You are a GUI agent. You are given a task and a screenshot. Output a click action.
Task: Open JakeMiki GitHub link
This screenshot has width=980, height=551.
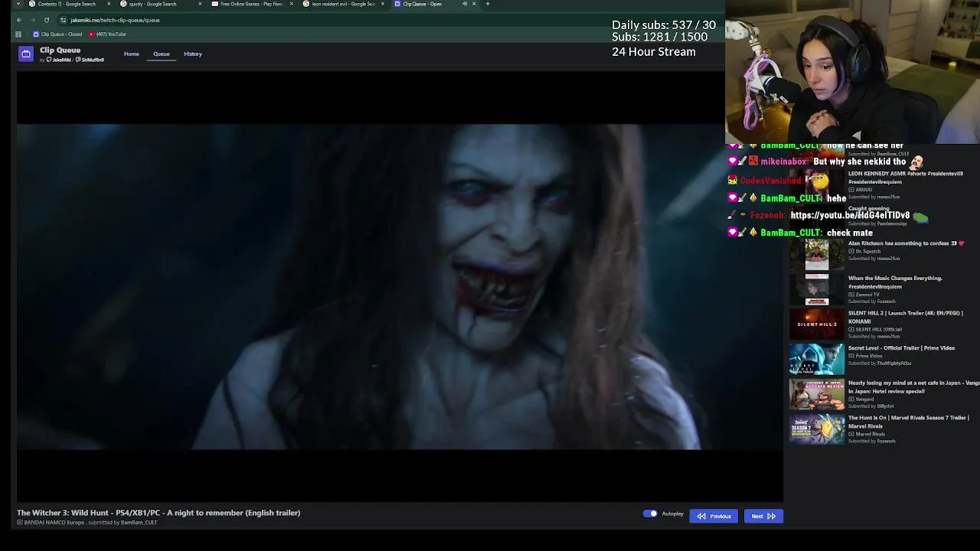click(x=59, y=60)
